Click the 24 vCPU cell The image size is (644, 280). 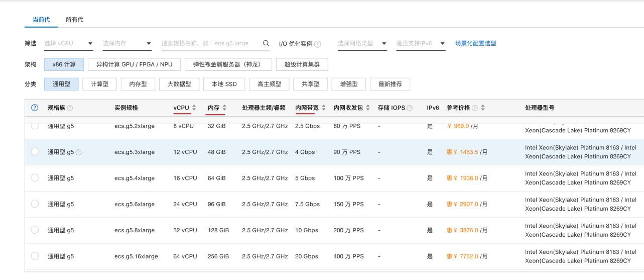[x=185, y=204]
